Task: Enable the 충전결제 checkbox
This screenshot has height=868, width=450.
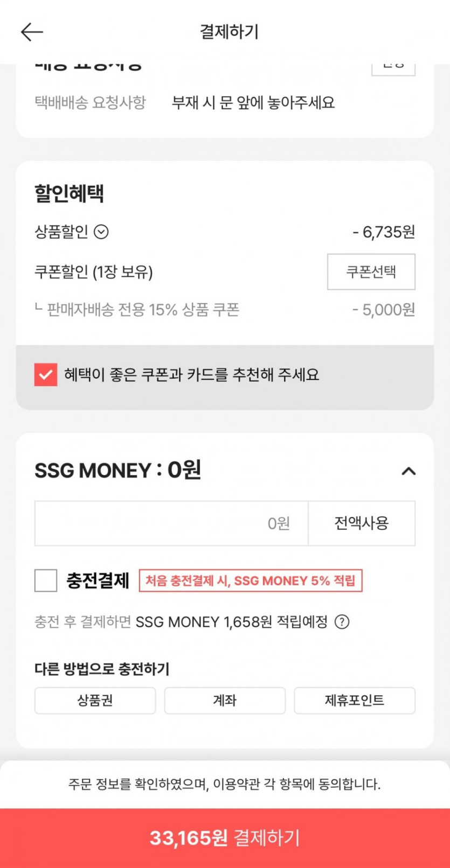Action: click(x=46, y=580)
